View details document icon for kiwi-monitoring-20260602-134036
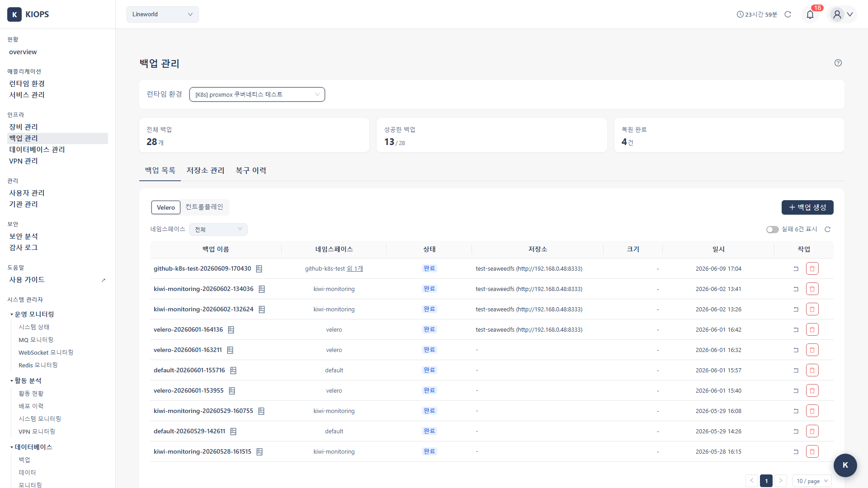Viewport: 868px width, 488px height. click(262, 289)
